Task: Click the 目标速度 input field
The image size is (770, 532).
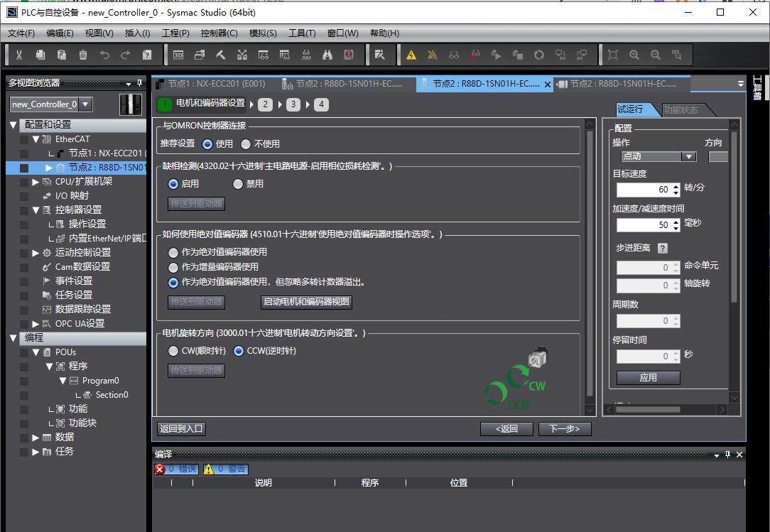Action: tap(643, 190)
